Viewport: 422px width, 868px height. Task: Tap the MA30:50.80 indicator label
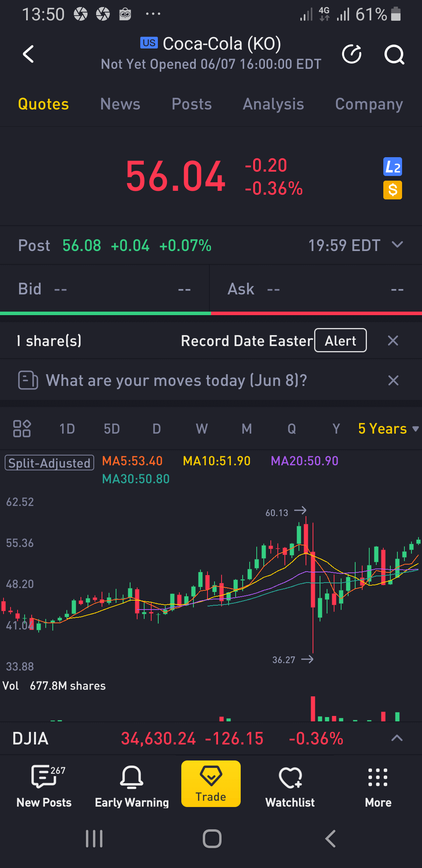coord(136,479)
